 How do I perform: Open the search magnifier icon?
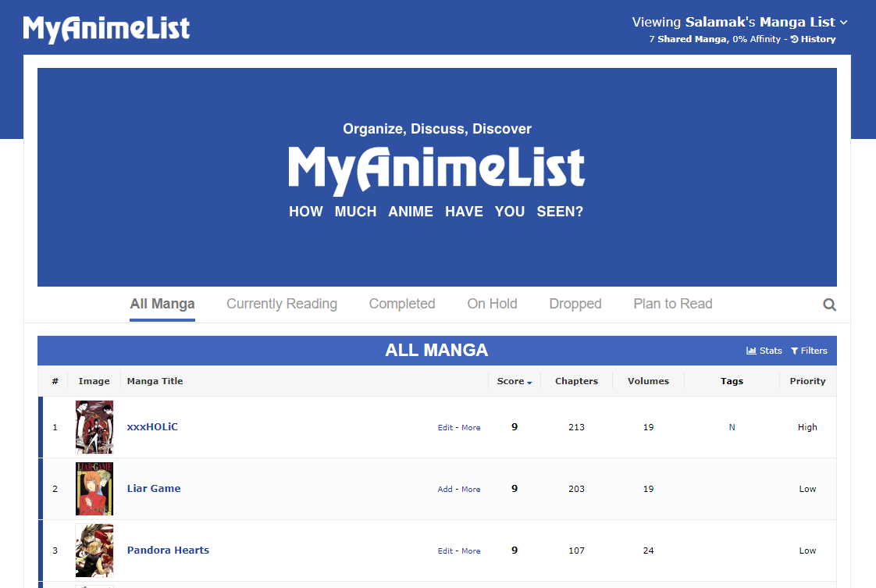tap(830, 305)
